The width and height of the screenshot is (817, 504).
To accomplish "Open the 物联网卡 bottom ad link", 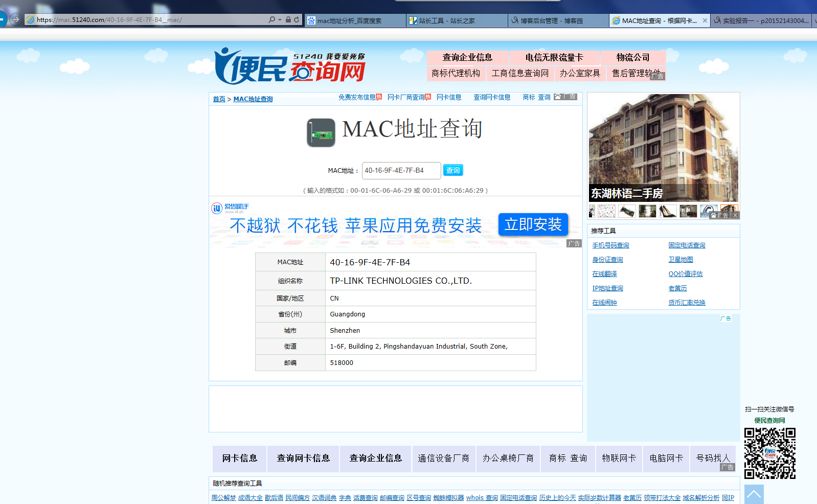I will click(619, 459).
